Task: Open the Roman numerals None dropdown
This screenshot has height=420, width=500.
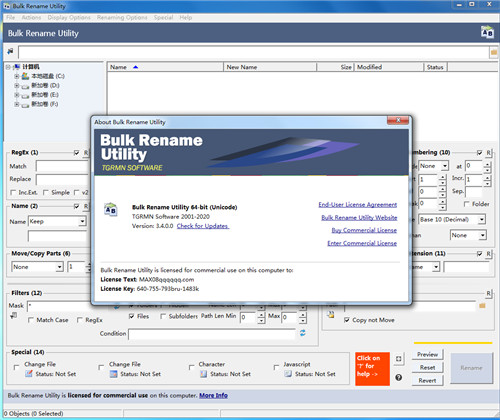Action: 483,235
